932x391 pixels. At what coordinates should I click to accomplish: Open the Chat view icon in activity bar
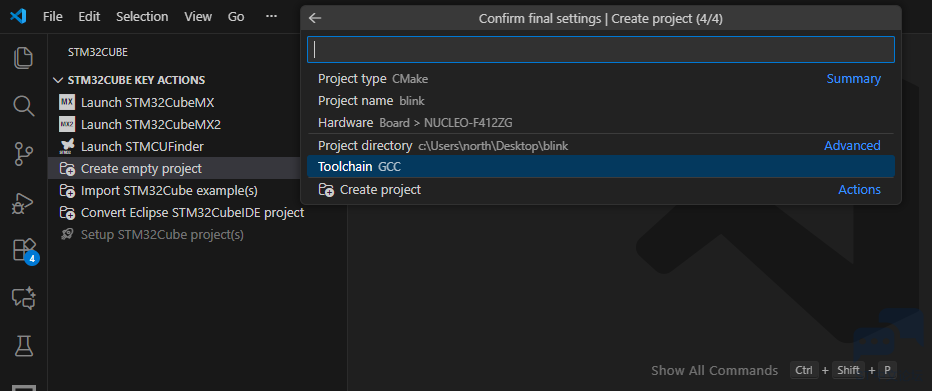pos(24,298)
